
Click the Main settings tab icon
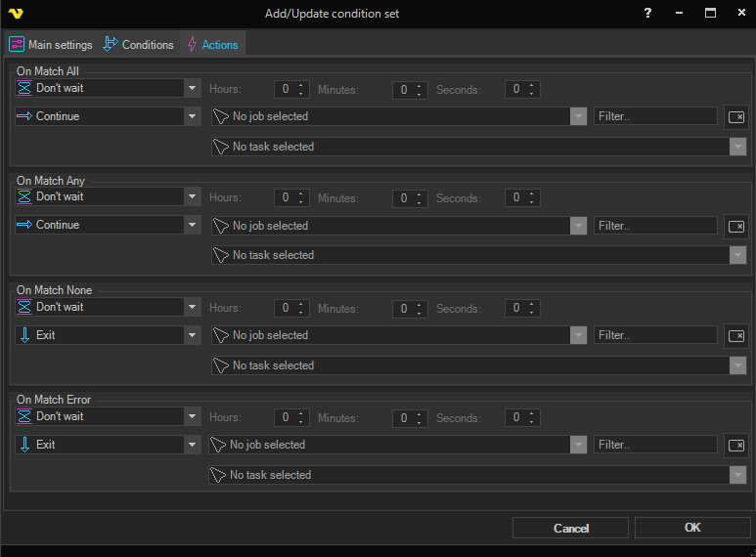(x=17, y=45)
